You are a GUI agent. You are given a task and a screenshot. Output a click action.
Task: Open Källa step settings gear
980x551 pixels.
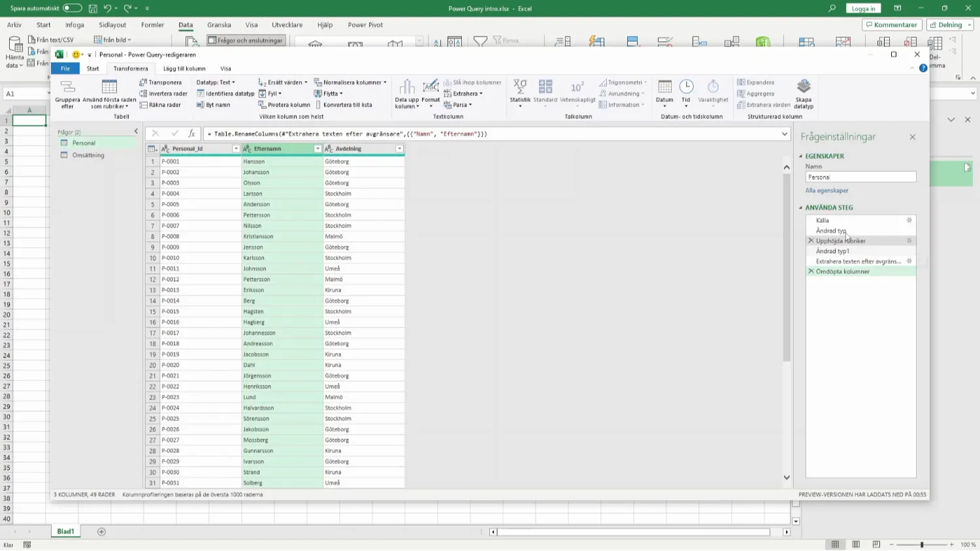(x=909, y=220)
